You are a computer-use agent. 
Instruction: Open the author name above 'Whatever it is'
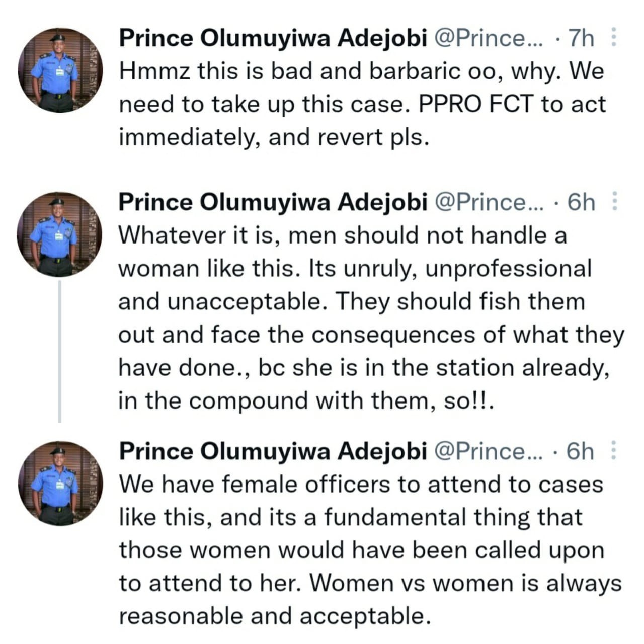pyautogui.click(x=273, y=203)
